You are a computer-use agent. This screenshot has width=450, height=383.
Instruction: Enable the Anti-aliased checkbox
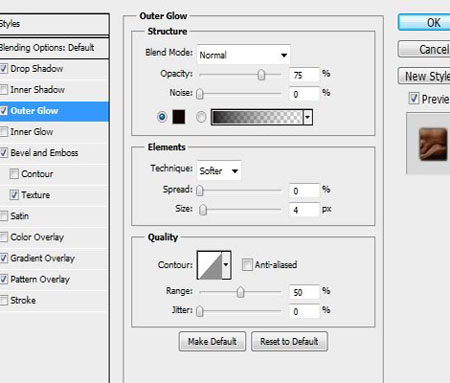pyautogui.click(x=247, y=265)
